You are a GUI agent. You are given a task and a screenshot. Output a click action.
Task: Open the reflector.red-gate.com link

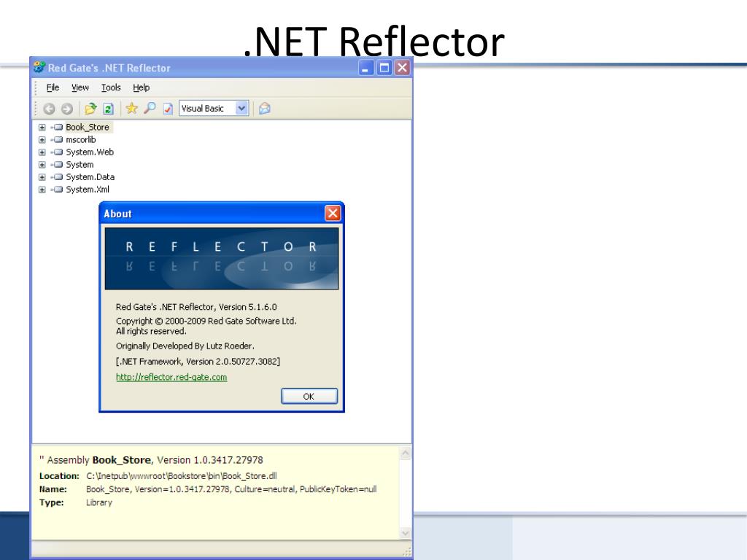click(171, 377)
